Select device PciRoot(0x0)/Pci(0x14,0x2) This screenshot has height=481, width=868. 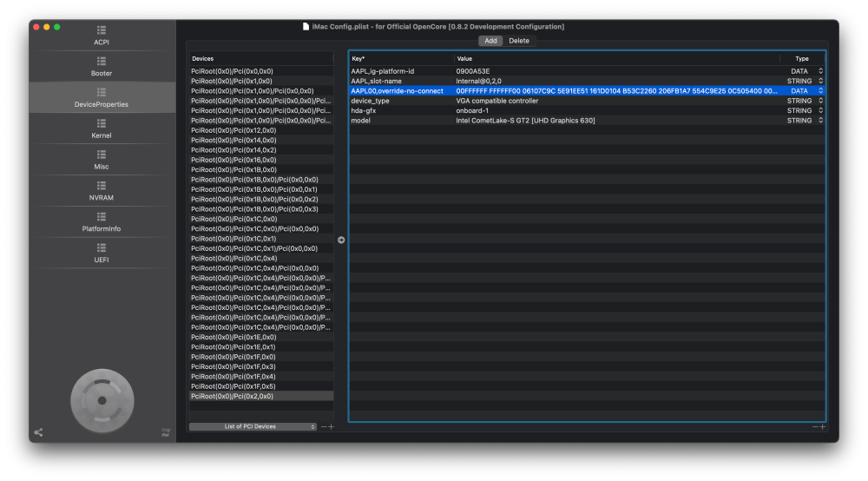(x=260, y=150)
